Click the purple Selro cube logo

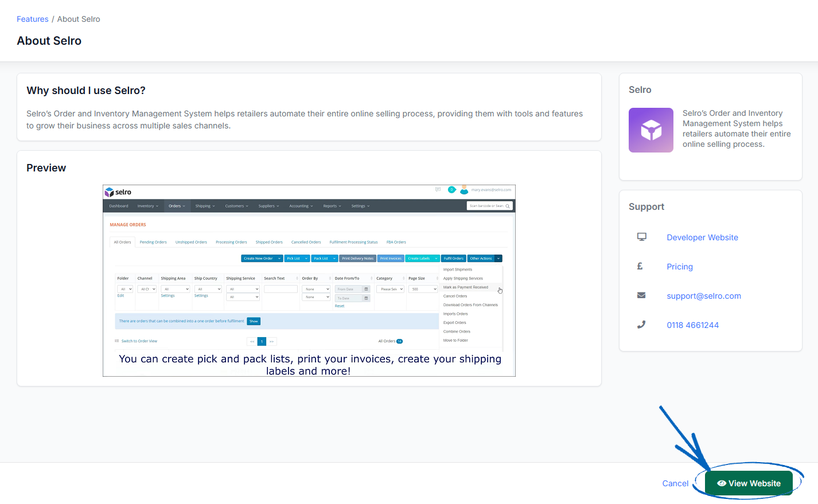point(651,130)
